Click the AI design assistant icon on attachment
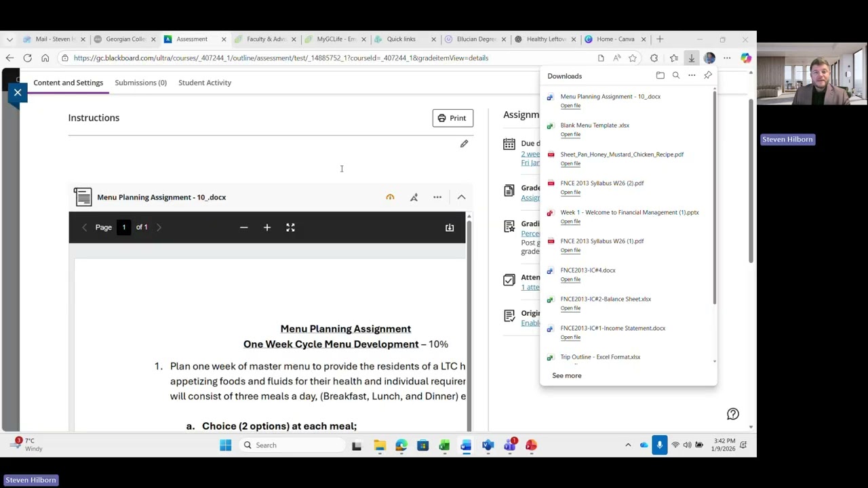Screen dimensions: 868x488 click(x=414, y=197)
